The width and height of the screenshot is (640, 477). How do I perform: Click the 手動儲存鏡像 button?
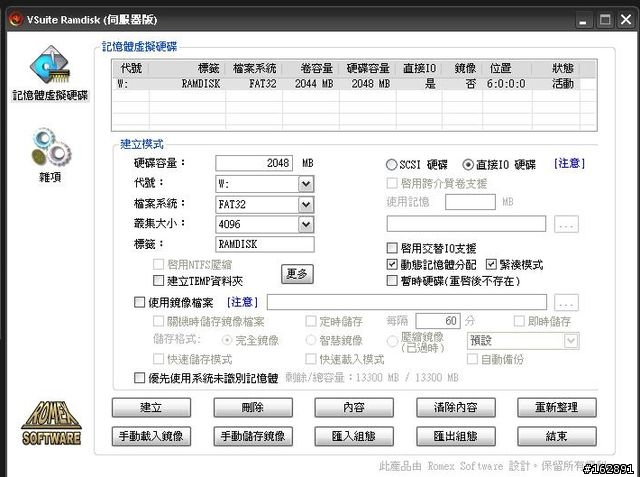coord(253,436)
